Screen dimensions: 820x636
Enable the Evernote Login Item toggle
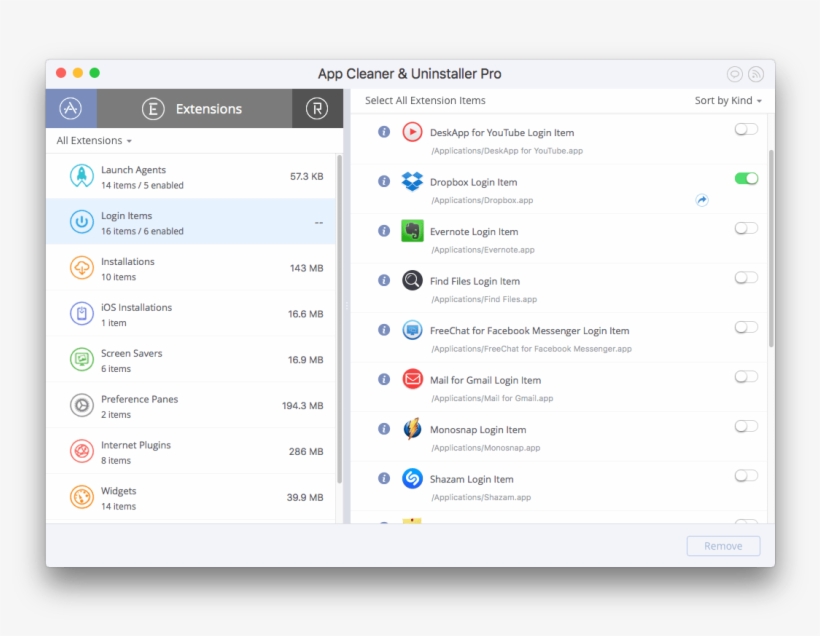pyautogui.click(x=746, y=228)
